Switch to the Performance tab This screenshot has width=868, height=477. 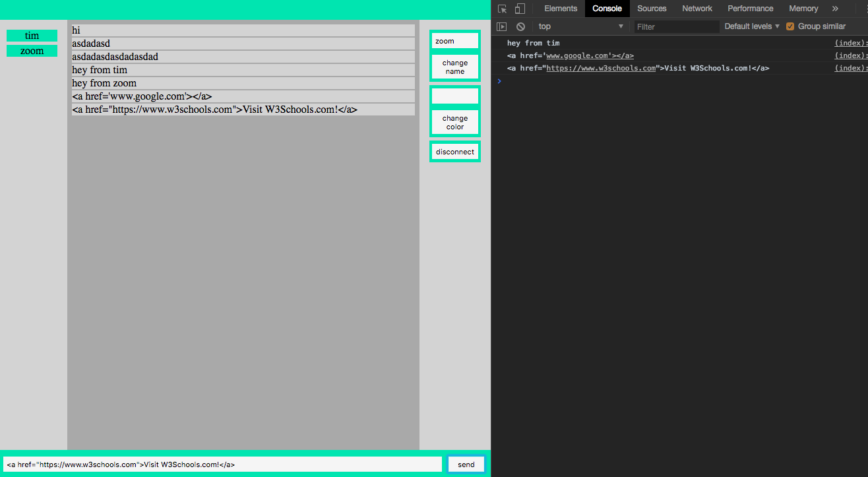coord(751,9)
